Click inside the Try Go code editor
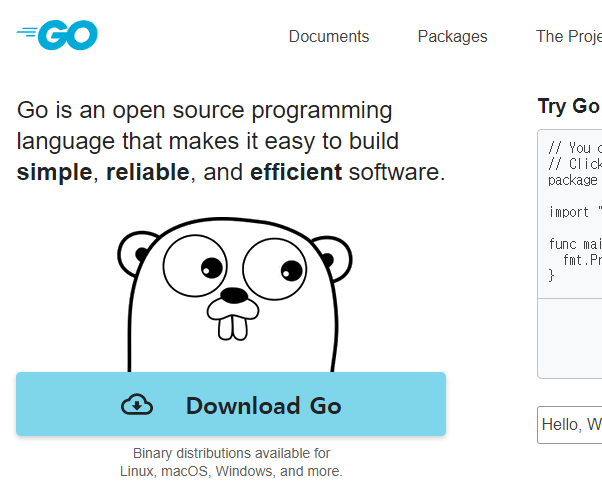This screenshot has width=602, height=503. tap(570, 214)
